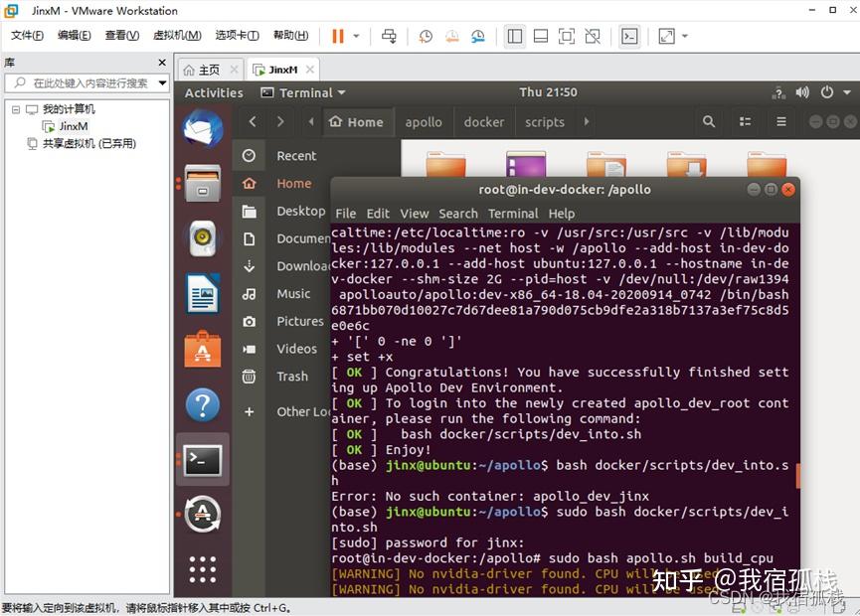Pause the virtual machine with the orange pause button
860x616 pixels.
click(x=338, y=36)
